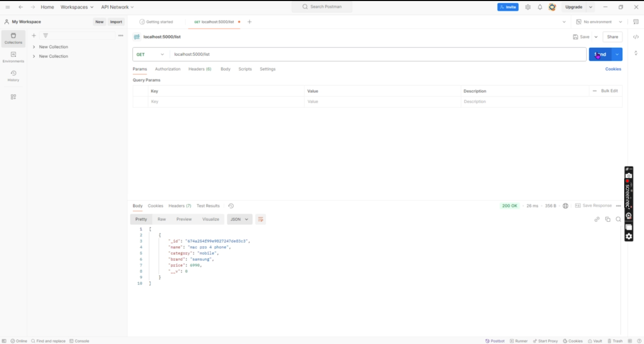The height and width of the screenshot is (344, 644).
Task: View response Headers (7) tab
Action: tap(180, 206)
